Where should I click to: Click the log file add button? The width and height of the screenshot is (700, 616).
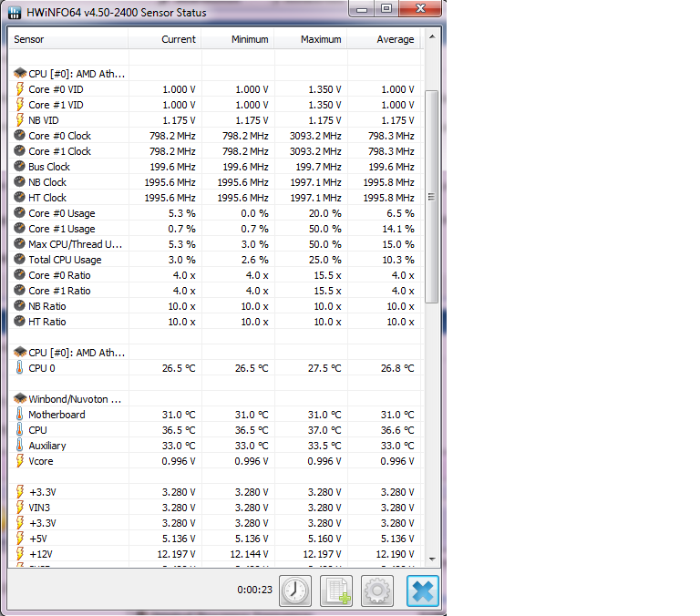336,590
